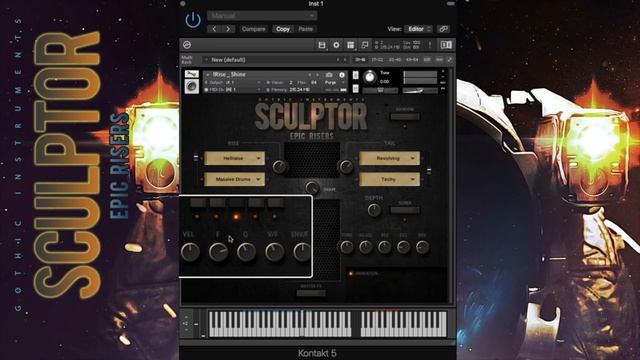Toggle the side panel view icon
The width and height of the screenshot is (640, 360).
point(446,45)
